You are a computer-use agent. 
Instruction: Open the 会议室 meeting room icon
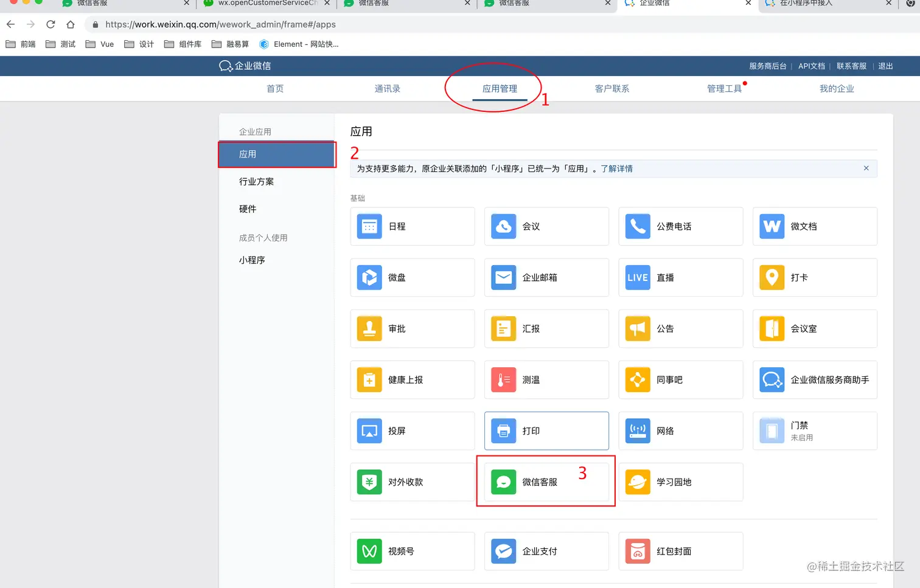(x=772, y=328)
